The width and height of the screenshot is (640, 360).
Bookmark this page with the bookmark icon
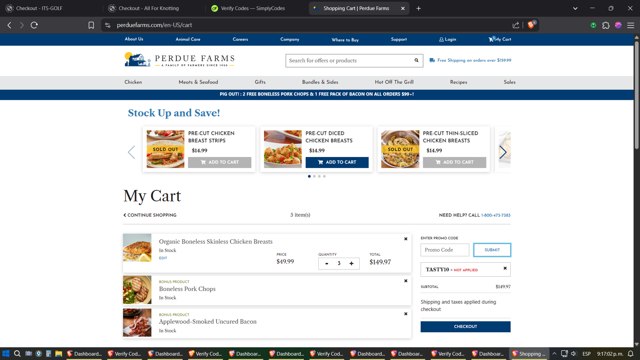click(91, 25)
